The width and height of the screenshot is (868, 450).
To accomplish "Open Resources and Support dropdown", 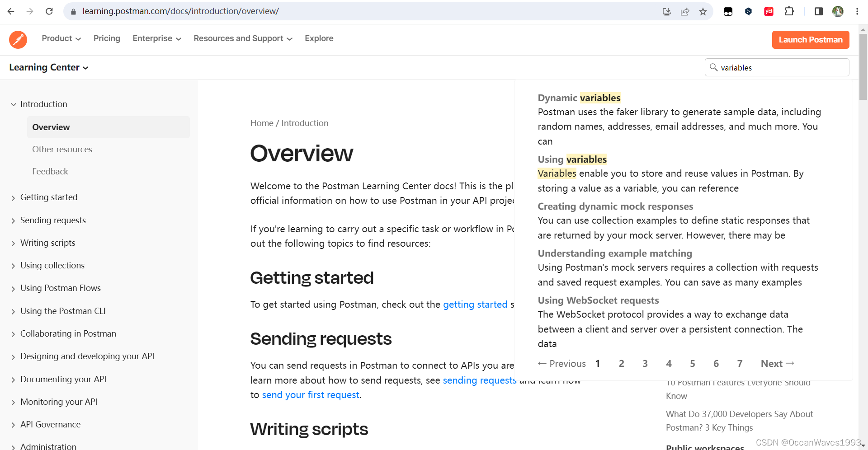I will [x=243, y=38].
